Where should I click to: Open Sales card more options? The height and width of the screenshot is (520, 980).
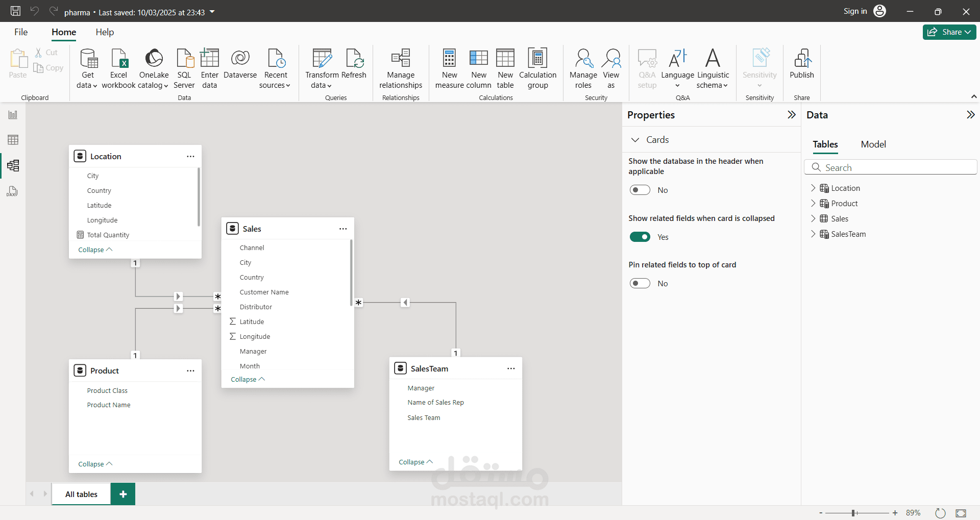(x=343, y=229)
